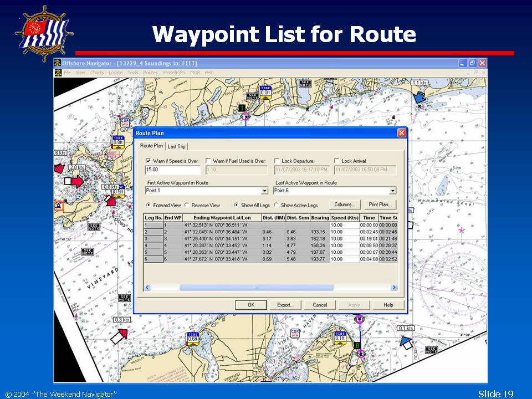This screenshot has height=399, width=532.
Task: Open the File menu
Action: pos(67,73)
